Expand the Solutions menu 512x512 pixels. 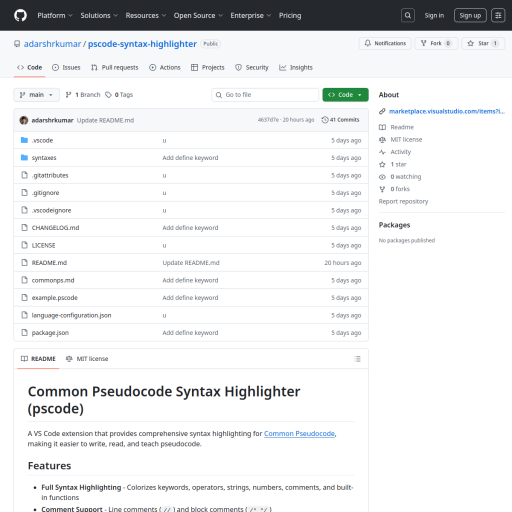point(99,16)
